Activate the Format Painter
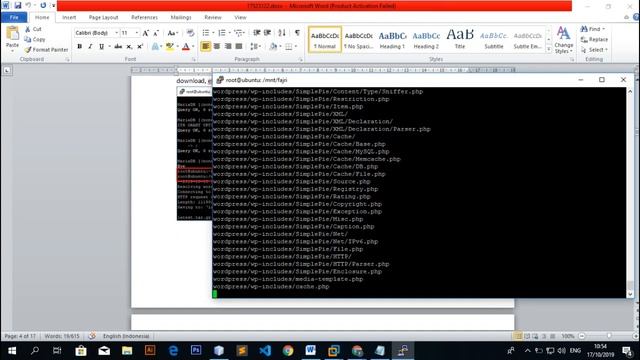640x360 pixels. [46, 50]
